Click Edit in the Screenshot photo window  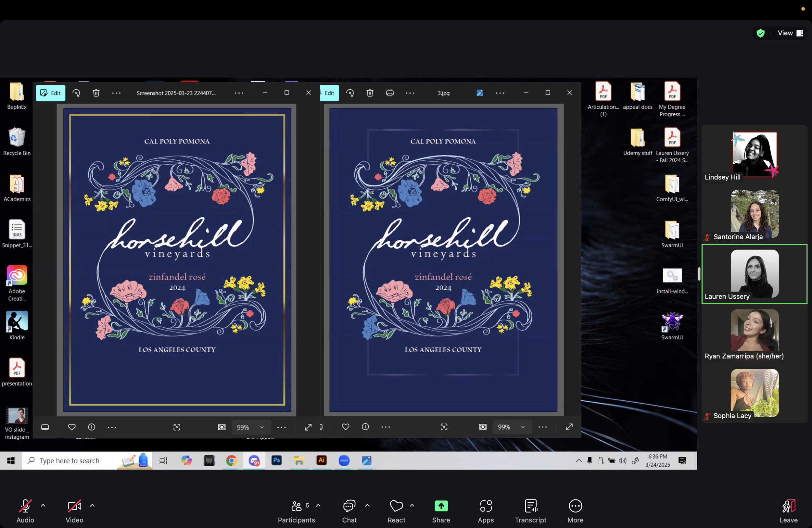point(50,93)
